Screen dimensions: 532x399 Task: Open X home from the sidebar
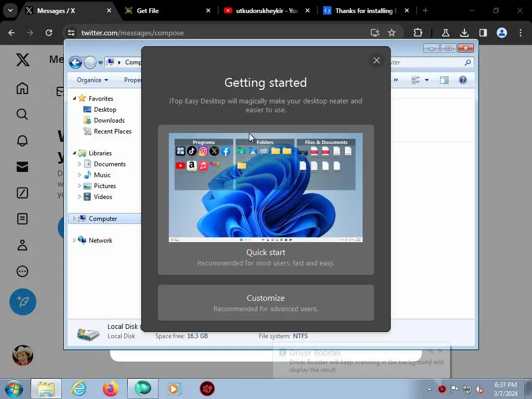point(22,88)
